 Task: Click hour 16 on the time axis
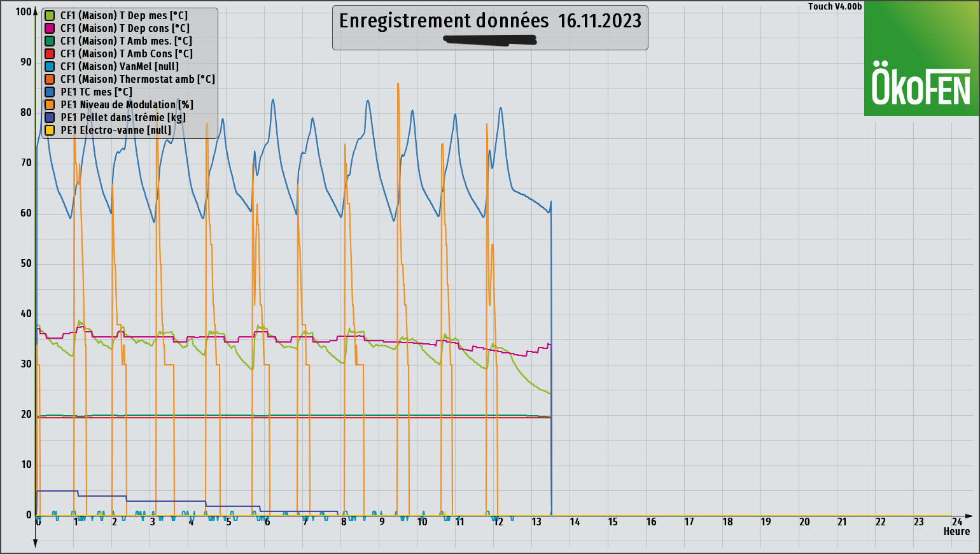[x=651, y=522]
